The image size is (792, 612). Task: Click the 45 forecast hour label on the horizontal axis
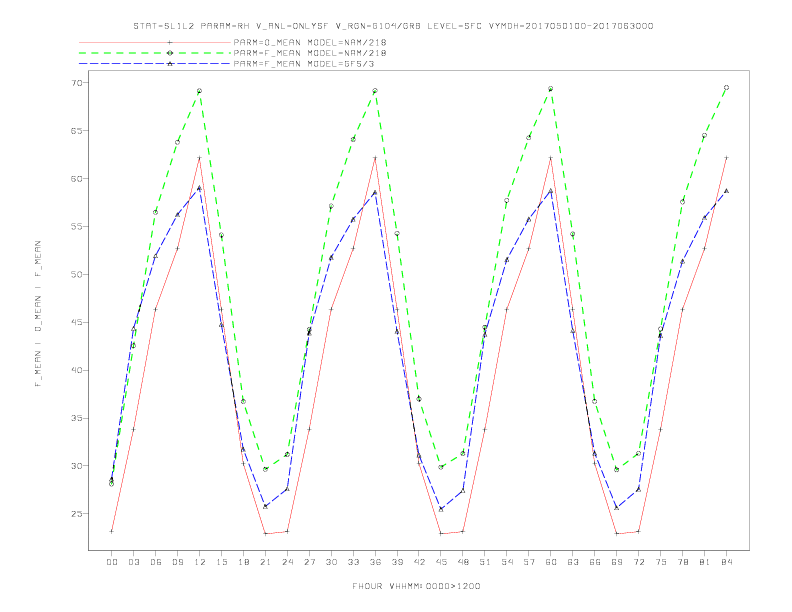click(x=441, y=562)
